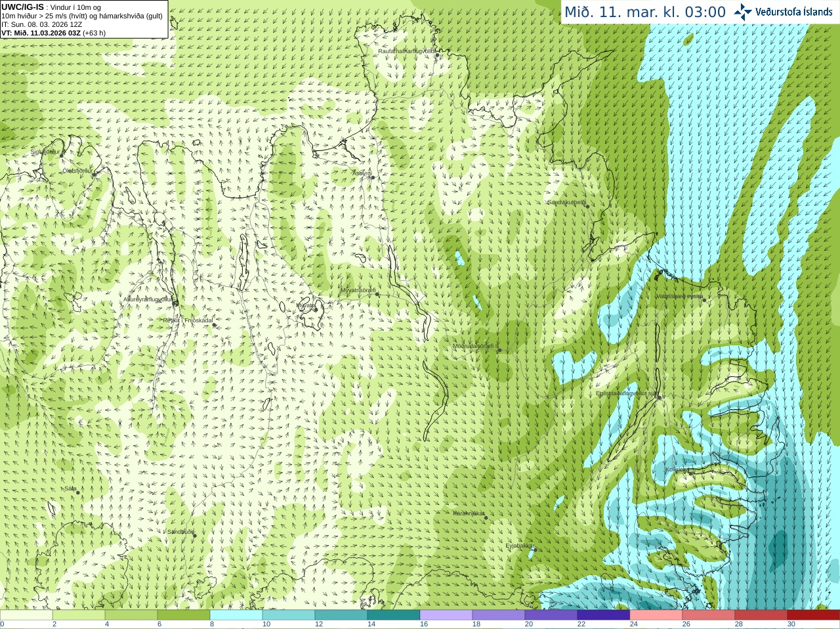Viewport: 840px width, 629px height.
Task: Pick the 0–2 m/s palest legend swatch
Action: (26, 615)
